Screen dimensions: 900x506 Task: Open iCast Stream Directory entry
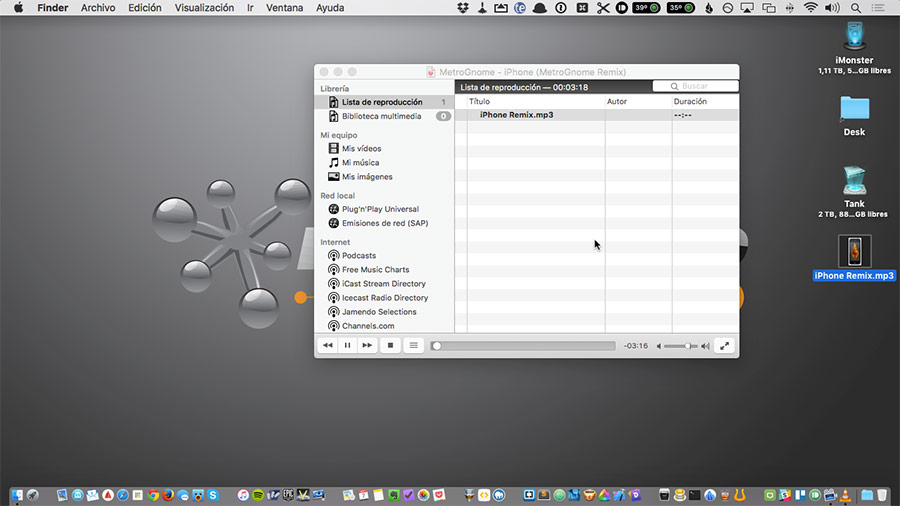point(384,283)
